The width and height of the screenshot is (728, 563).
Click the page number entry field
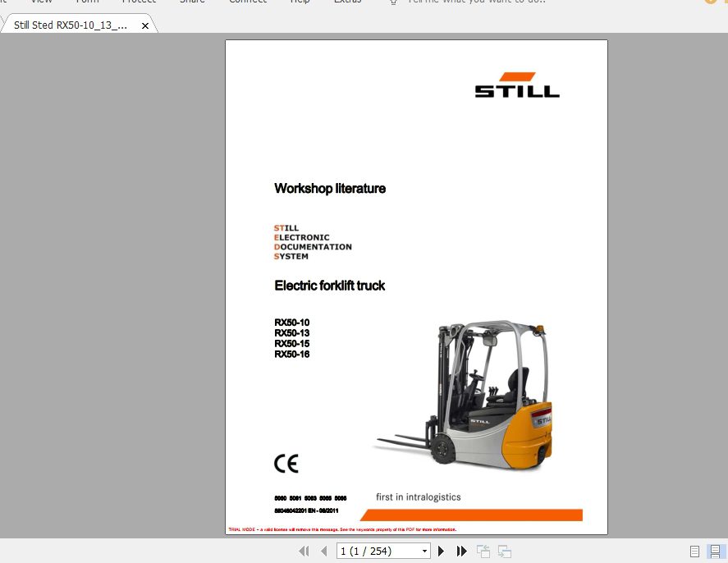[x=373, y=551]
